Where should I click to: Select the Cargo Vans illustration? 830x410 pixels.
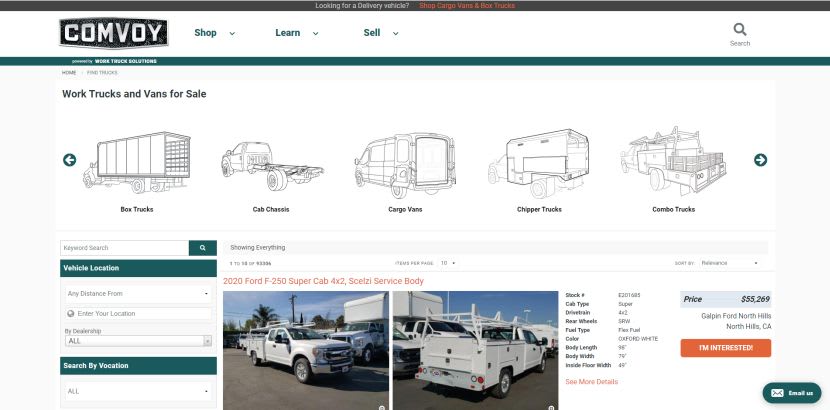[x=405, y=165]
